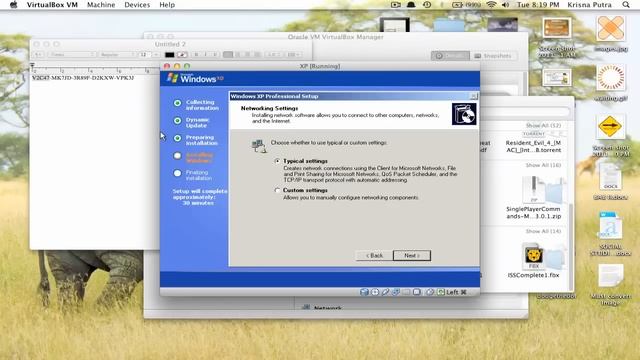Close the Windows XP Professional Setup dialog
The width and height of the screenshot is (640, 360).
(x=473, y=96)
